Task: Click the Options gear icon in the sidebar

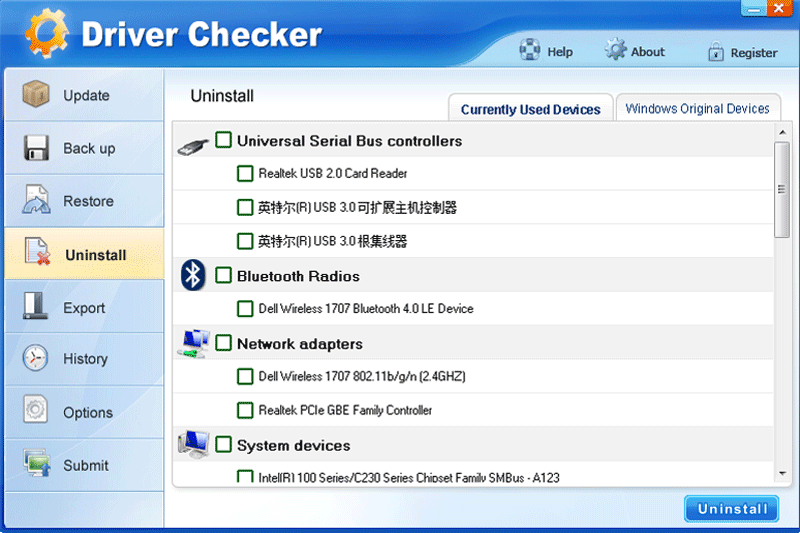Action: tap(35, 410)
